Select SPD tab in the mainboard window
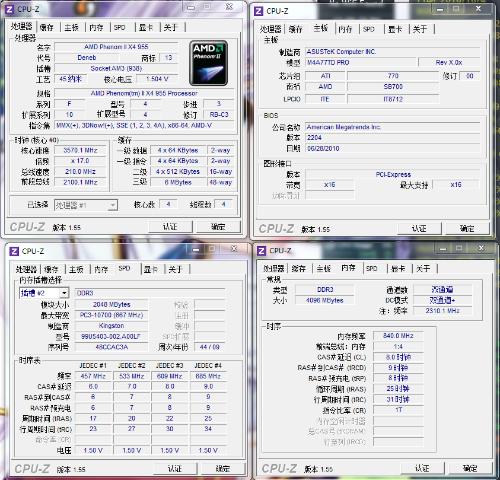The width and height of the screenshot is (500, 480). (369, 29)
